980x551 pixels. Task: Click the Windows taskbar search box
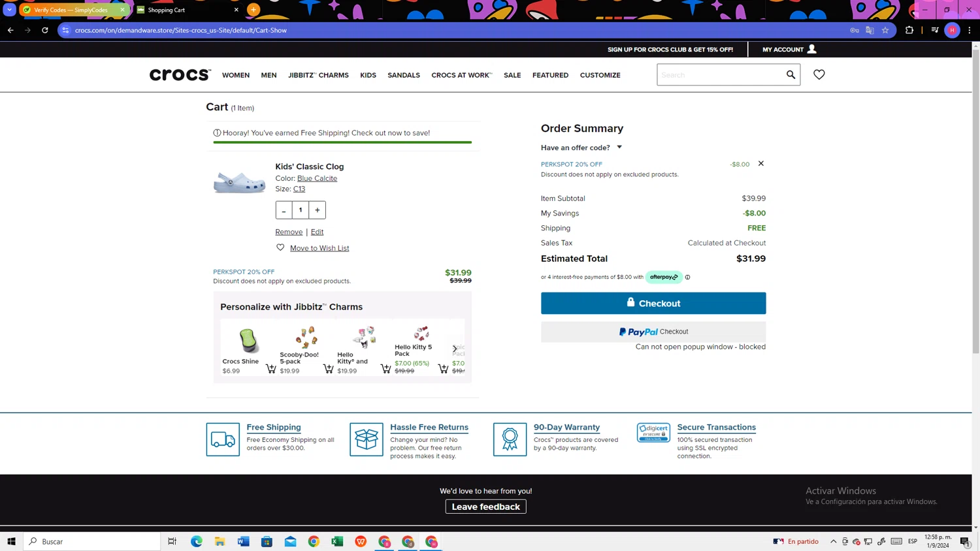[91, 541]
